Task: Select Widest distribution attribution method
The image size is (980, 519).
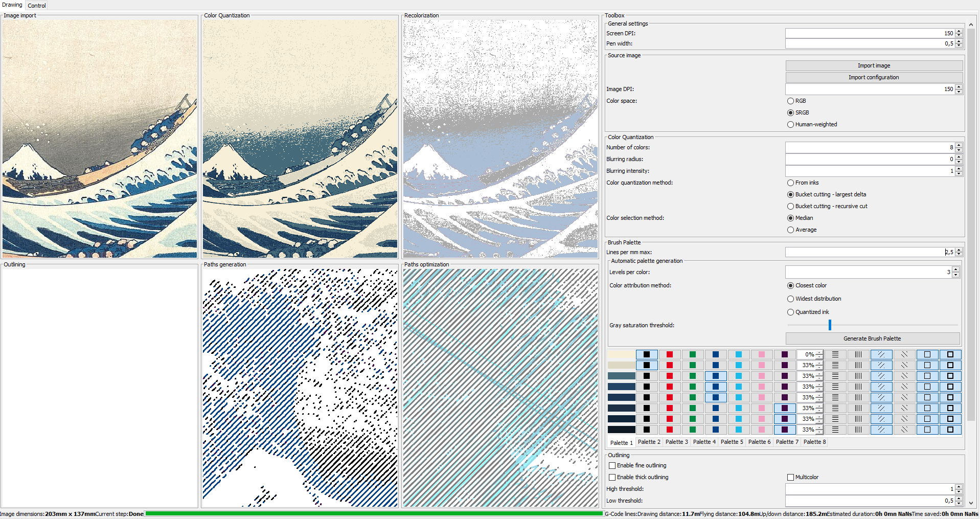Action: [x=790, y=299]
